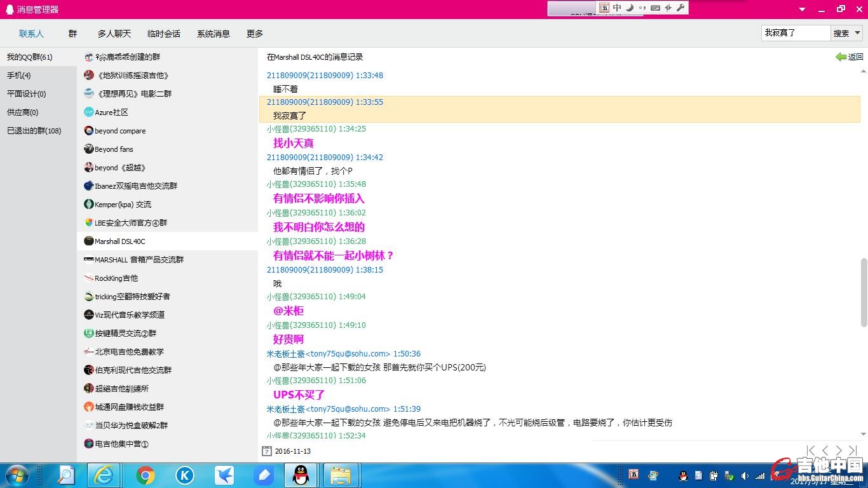Open the 更多 tab

coord(255,34)
